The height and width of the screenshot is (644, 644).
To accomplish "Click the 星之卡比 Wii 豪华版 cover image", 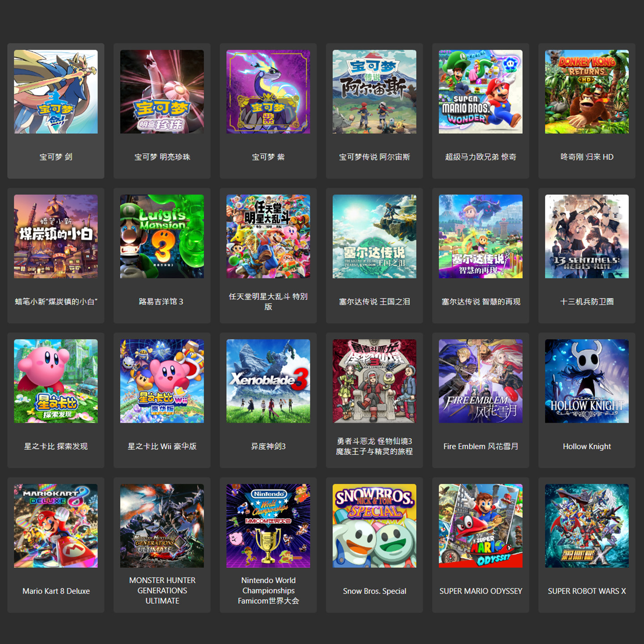I will [162, 381].
